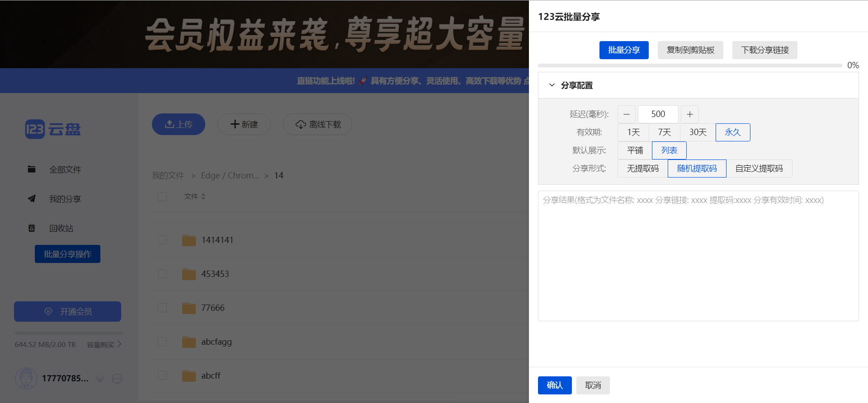Click the 123云盘 logo
The height and width of the screenshot is (403, 868).
(x=53, y=129)
